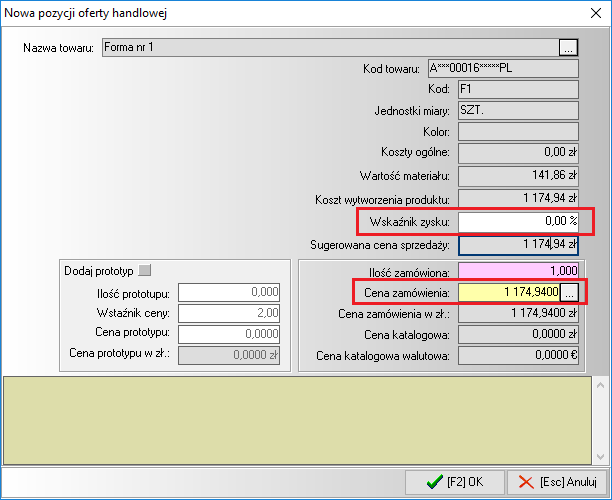Click the Nazwa towaru text field
This screenshot has height=500, width=612.
click(x=330, y=47)
